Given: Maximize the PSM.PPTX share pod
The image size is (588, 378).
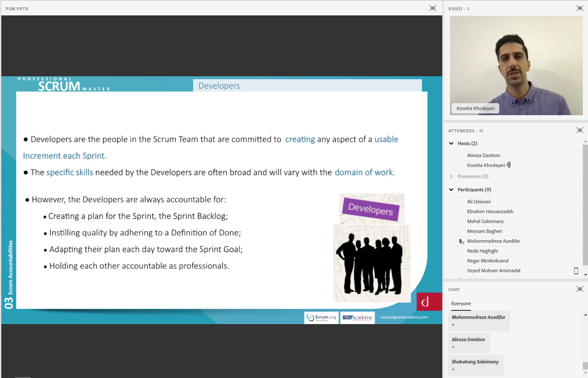Looking at the screenshot, I should (432, 8).
